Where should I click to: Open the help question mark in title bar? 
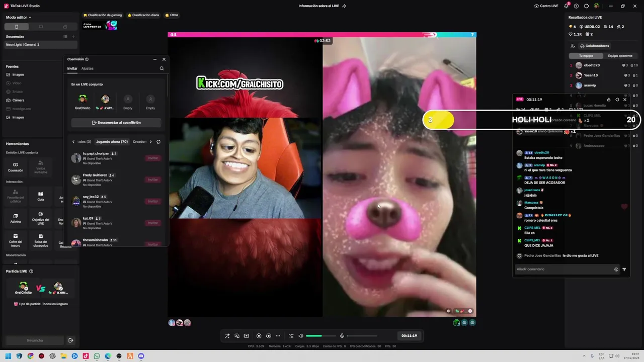pos(576,6)
